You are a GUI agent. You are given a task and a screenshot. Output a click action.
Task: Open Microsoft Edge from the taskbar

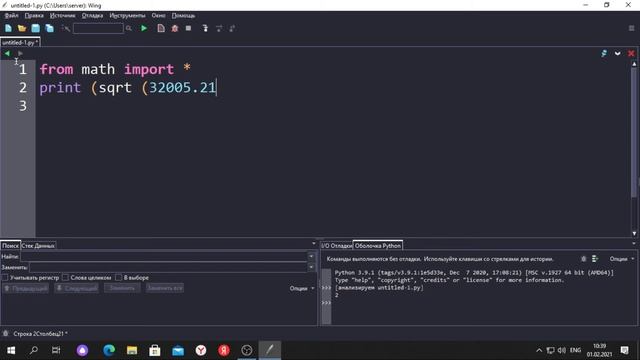point(109,350)
